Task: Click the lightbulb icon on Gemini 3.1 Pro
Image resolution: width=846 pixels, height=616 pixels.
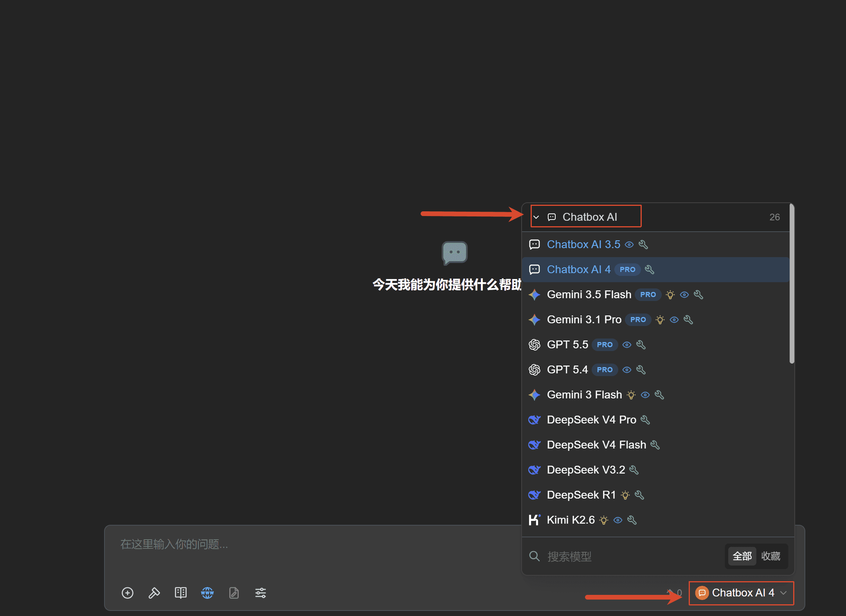Action: pyautogui.click(x=660, y=320)
